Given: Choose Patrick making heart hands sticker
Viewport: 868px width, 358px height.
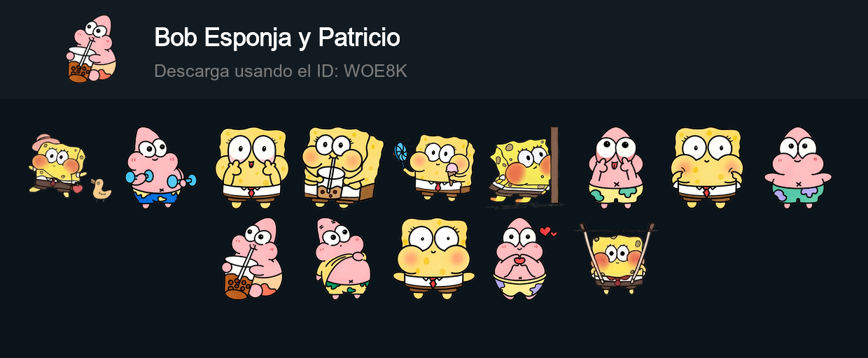Looking at the screenshot, I should [524, 259].
